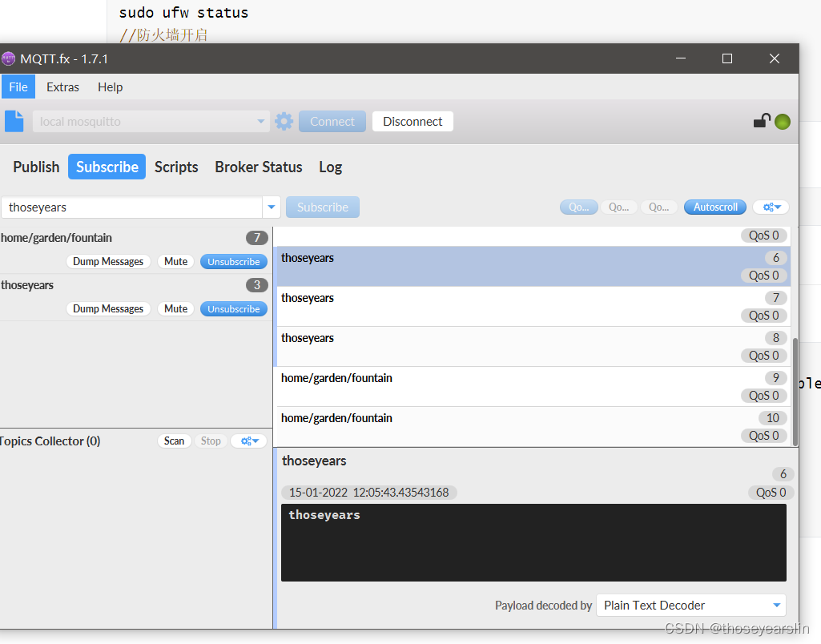Click the message list vertical scrollbar
The image size is (821, 644).
tap(795, 392)
